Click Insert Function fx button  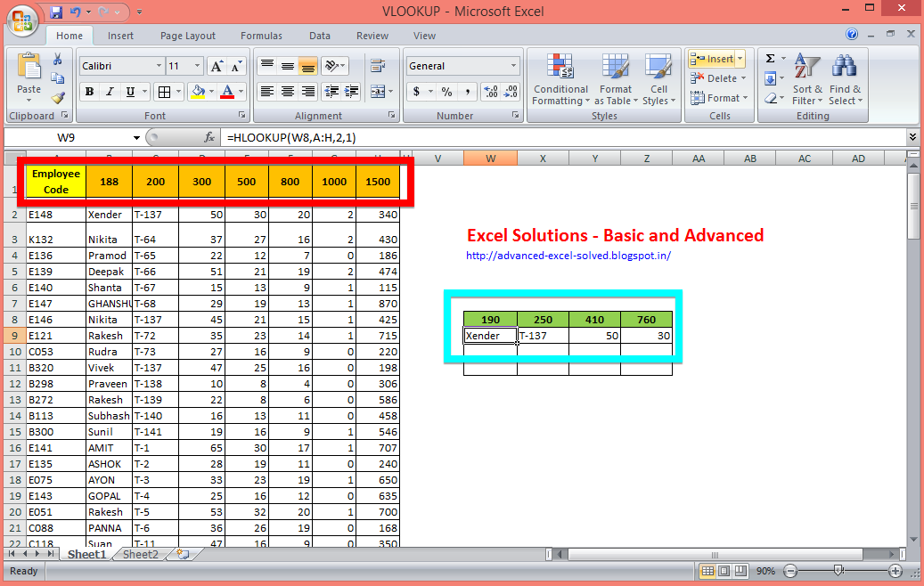pyautogui.click(x=209, y=138)
